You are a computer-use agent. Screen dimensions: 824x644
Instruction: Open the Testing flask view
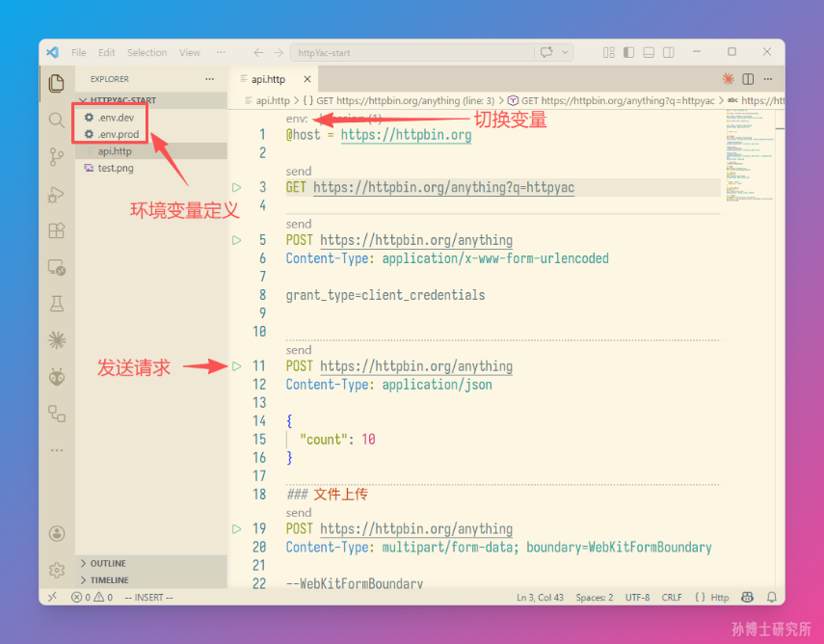coord(57,304)
